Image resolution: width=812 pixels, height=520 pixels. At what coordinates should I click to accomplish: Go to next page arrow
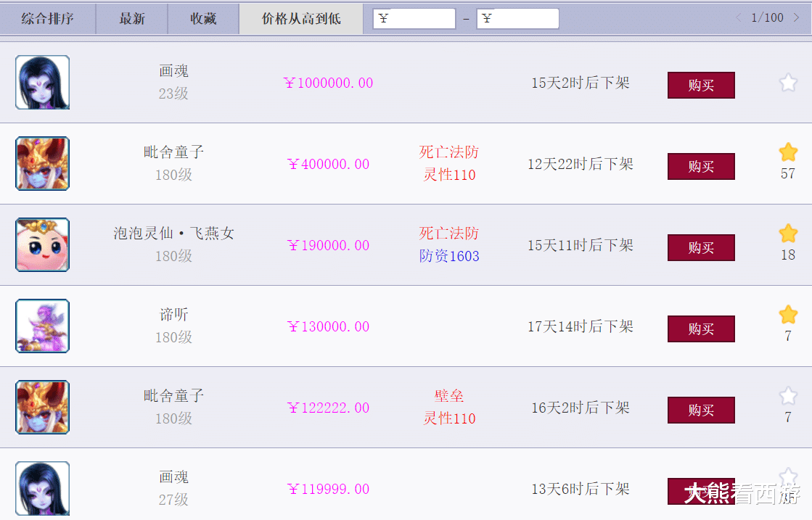click(x=796, y=18)
